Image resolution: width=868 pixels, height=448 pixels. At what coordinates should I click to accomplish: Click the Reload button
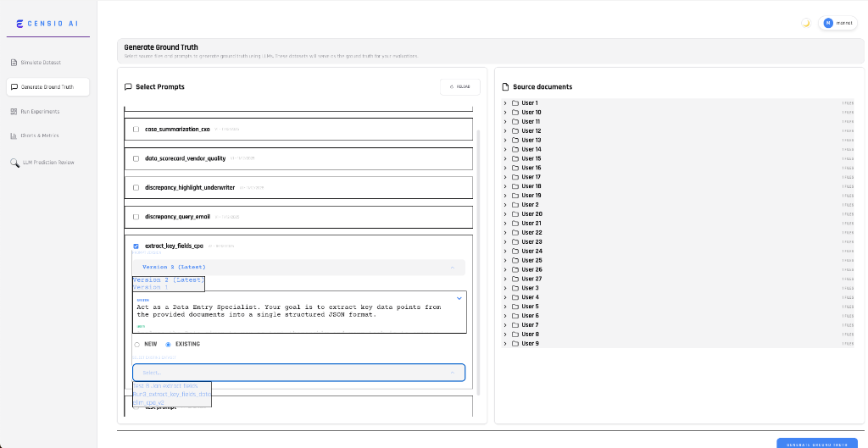[459, 86]
